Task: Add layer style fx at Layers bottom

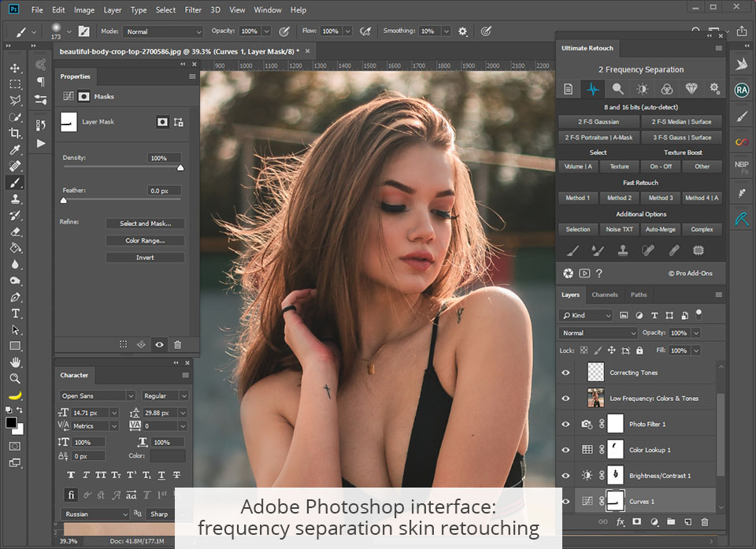Action: [x=620, y=521]
